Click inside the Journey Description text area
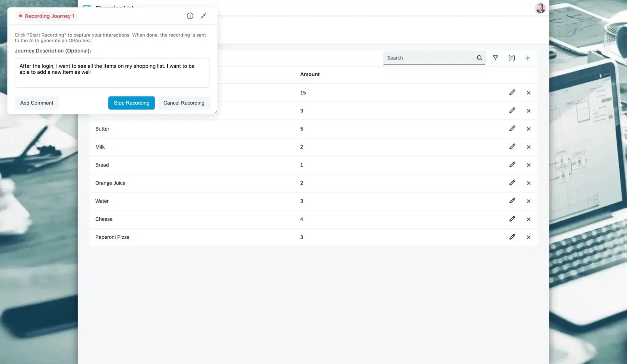 [x=112, y=73]
